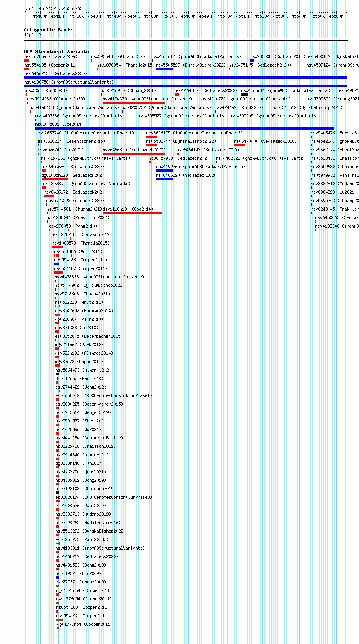
Task: Open variant nsv4203752 (gnomADStructuralVariants)
Action: click(166, 107)
